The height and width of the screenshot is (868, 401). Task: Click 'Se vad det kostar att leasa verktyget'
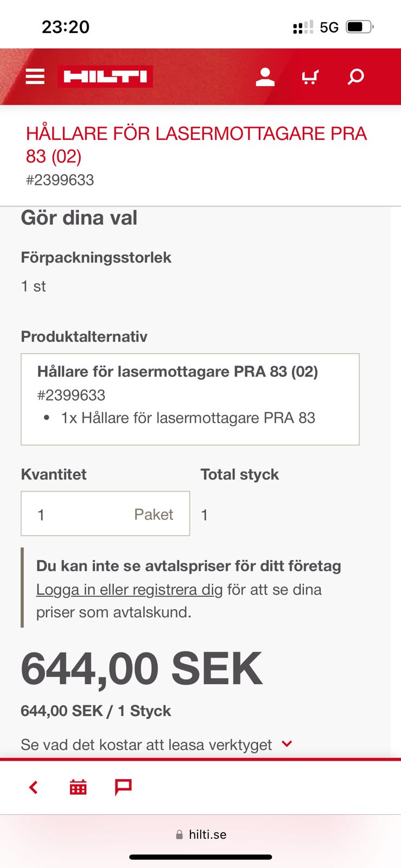tap(146, 745)
